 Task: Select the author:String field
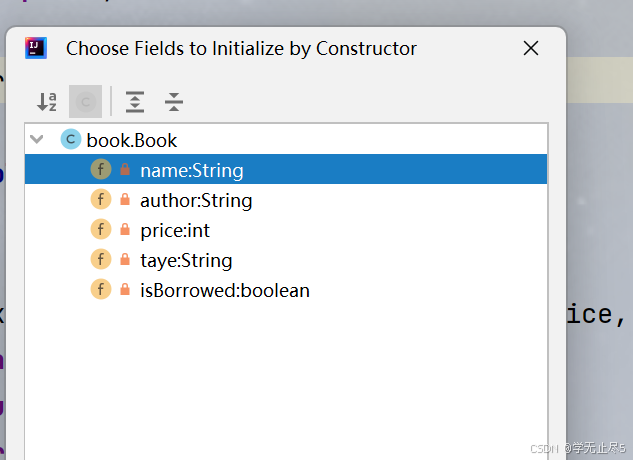(x=196, y=200)
